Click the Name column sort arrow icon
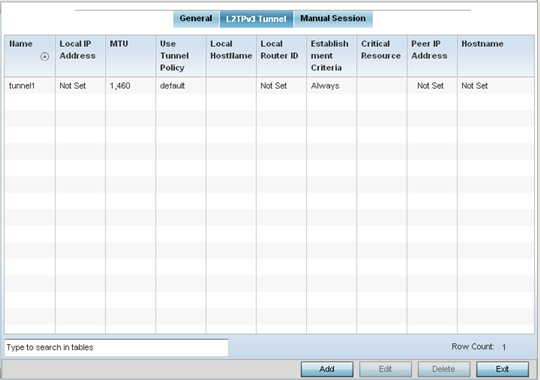 [x=44, y=57]
